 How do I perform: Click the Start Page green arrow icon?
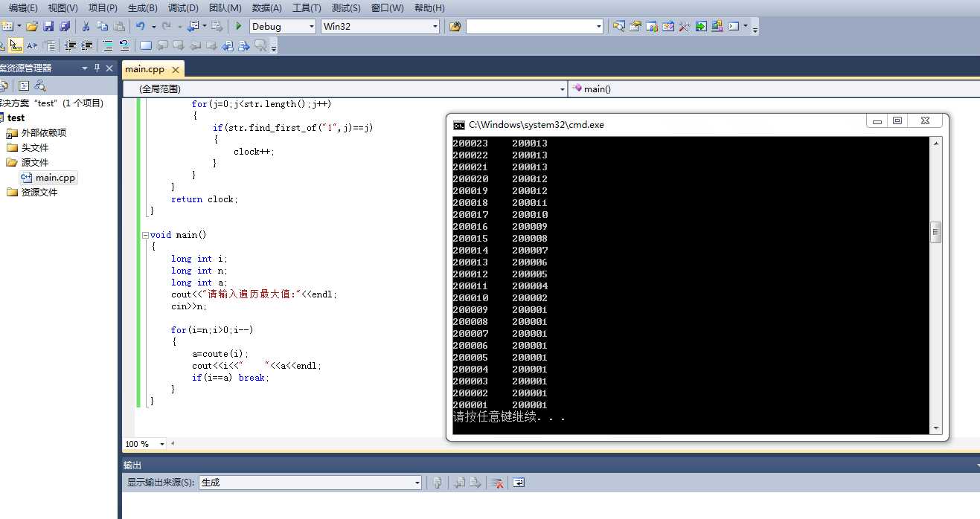pos(701,26)
